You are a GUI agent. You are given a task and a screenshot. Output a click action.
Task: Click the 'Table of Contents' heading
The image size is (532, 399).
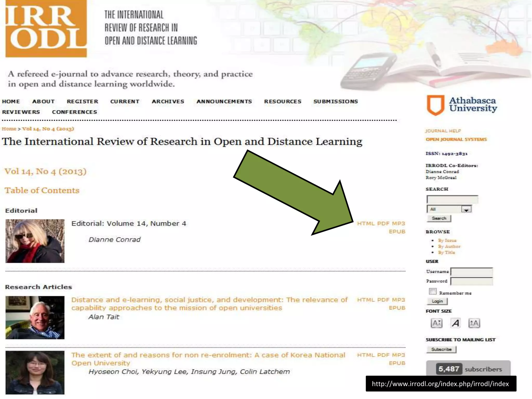click(42, 190)
